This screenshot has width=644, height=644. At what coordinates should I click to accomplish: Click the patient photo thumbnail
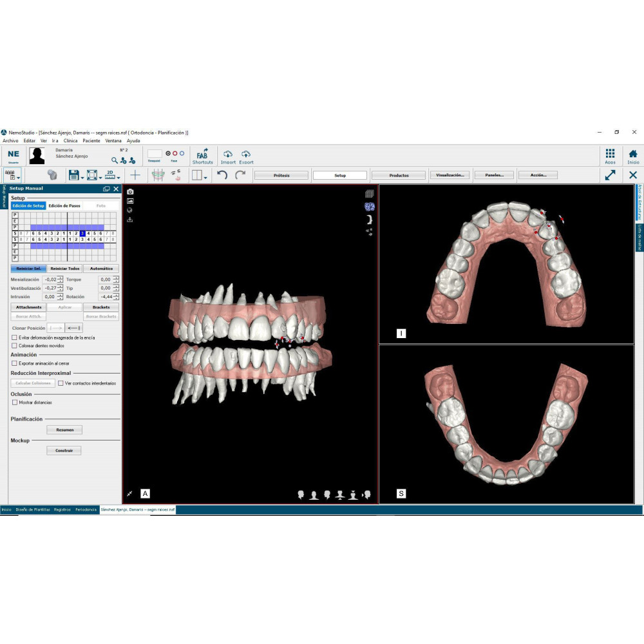click(37, 156)
